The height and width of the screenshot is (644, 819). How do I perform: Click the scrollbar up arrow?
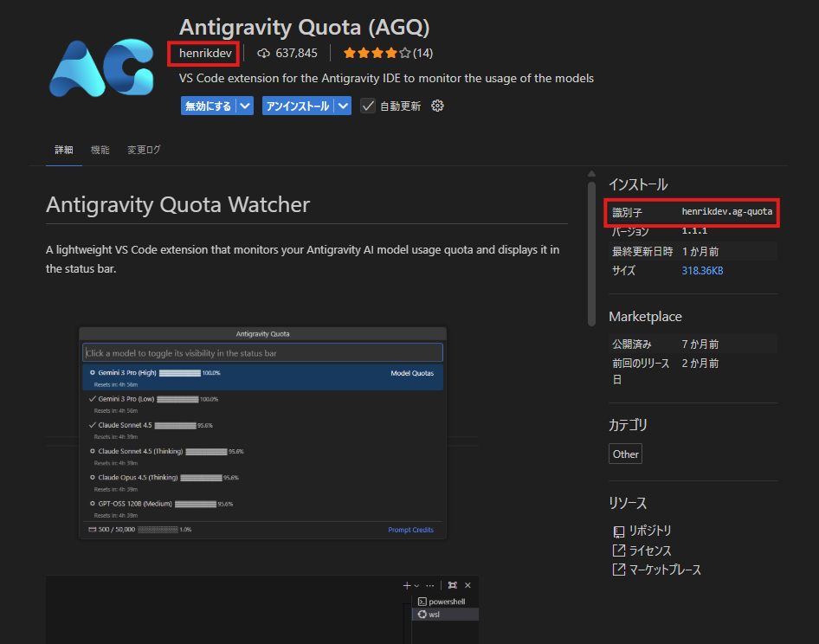(591, 174)
